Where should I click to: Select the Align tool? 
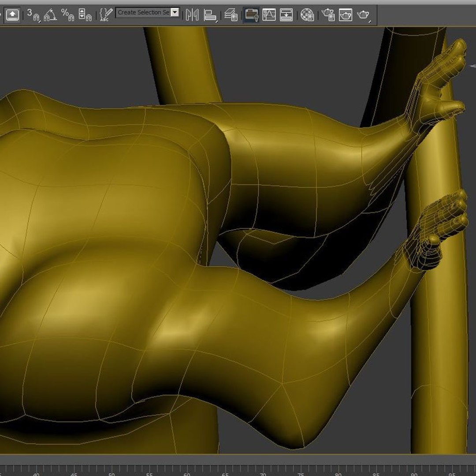click(210, 15)
